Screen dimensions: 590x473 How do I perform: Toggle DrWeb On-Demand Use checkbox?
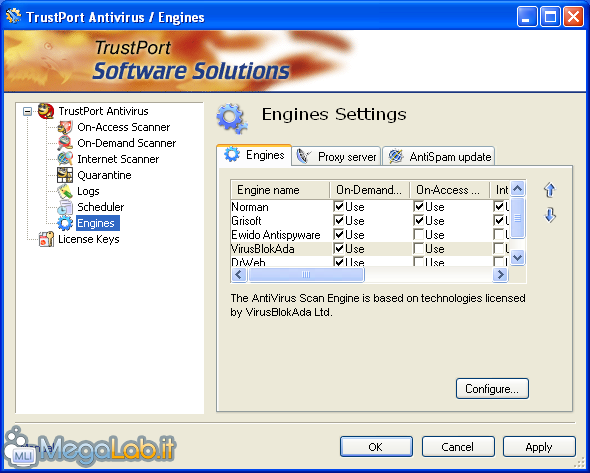tap(339, 262)
